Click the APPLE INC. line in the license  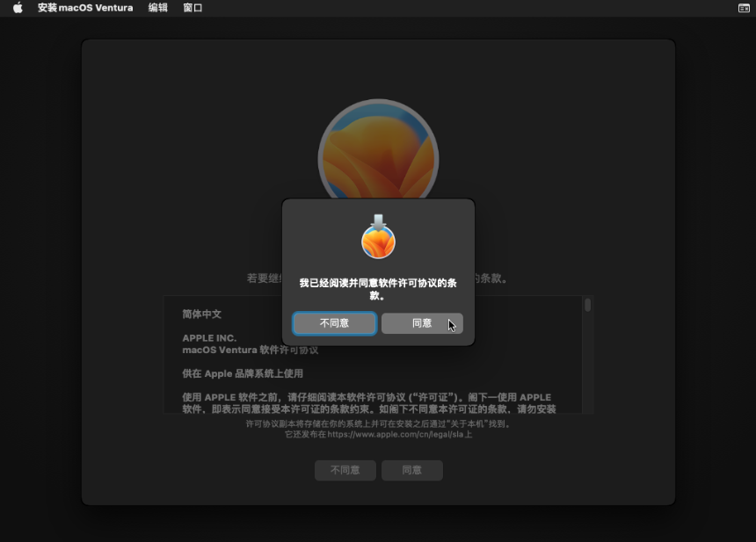click(209, 338)
